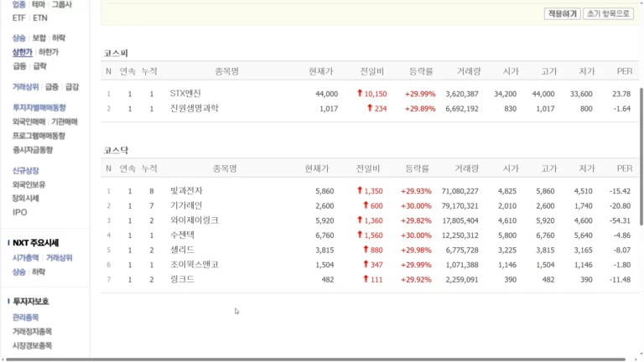Click 진원생명과학 change rate +29.89%
The height and width of the screenshot is (362, 644).
tap(420, 109)
